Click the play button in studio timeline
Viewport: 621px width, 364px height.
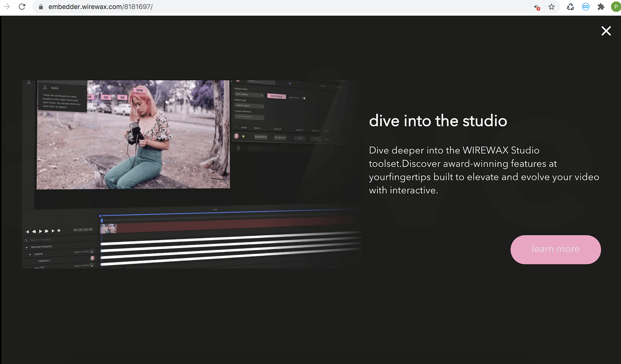click(x=40, y=231)
